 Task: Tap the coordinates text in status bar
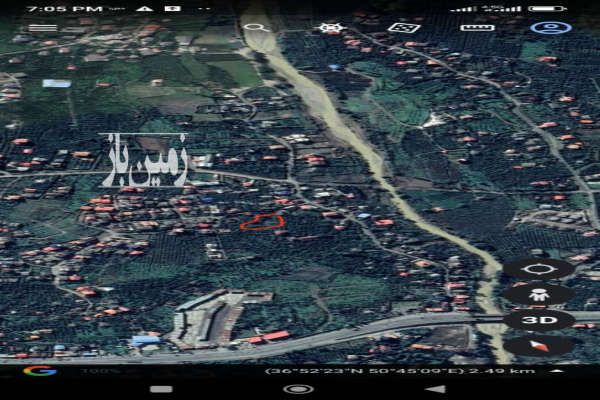pos(364,371)
